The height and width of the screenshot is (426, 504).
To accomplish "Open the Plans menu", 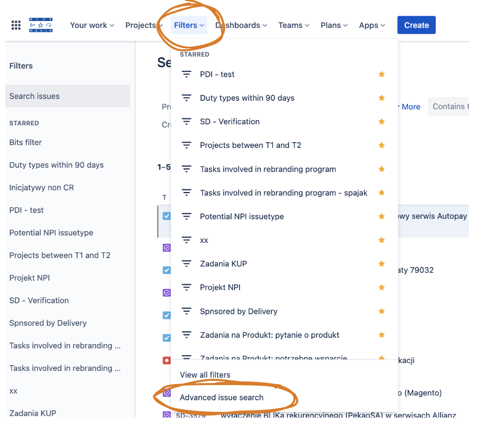I will (x=334, y=25).
